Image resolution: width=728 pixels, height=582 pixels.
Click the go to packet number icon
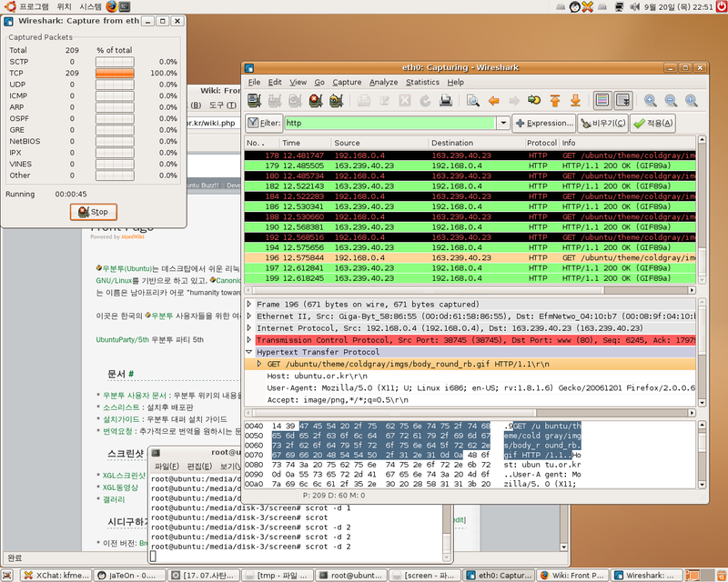(534, 100)
